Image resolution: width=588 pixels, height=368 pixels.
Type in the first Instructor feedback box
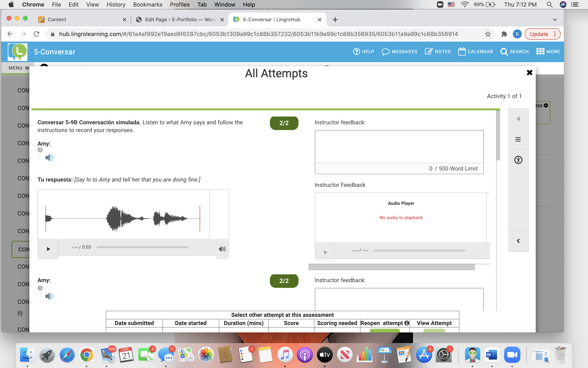coord(399,147)
